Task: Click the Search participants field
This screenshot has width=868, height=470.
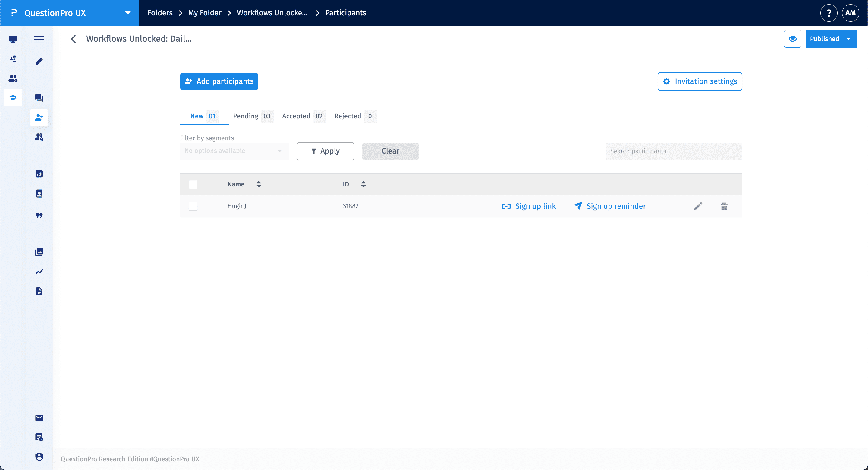Action: pyautogui.click(x=673, y=151)
